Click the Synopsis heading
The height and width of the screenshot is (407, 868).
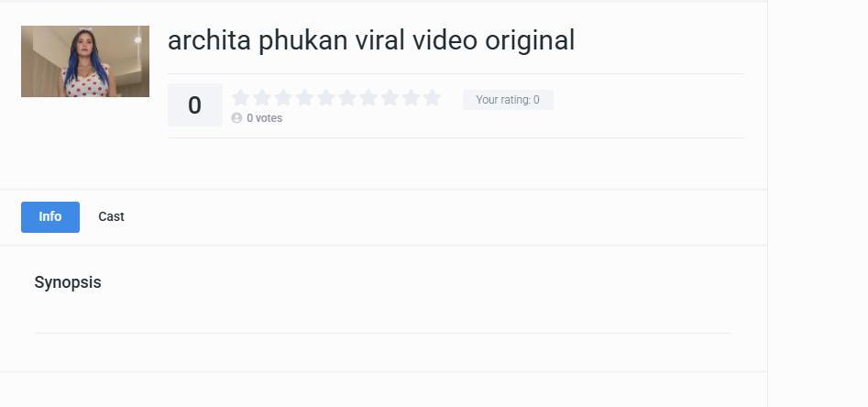(68, 282)
